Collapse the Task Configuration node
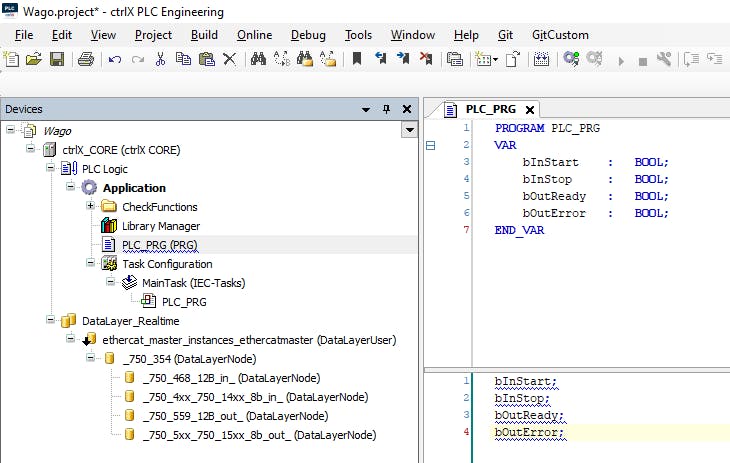The image size is (730, 463). pos(90,263)
